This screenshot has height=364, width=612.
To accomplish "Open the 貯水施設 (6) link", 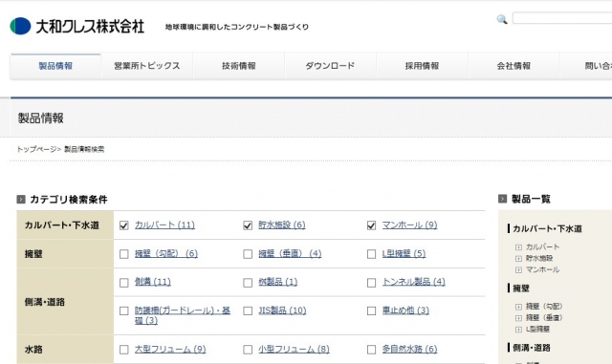I will 282,225.
